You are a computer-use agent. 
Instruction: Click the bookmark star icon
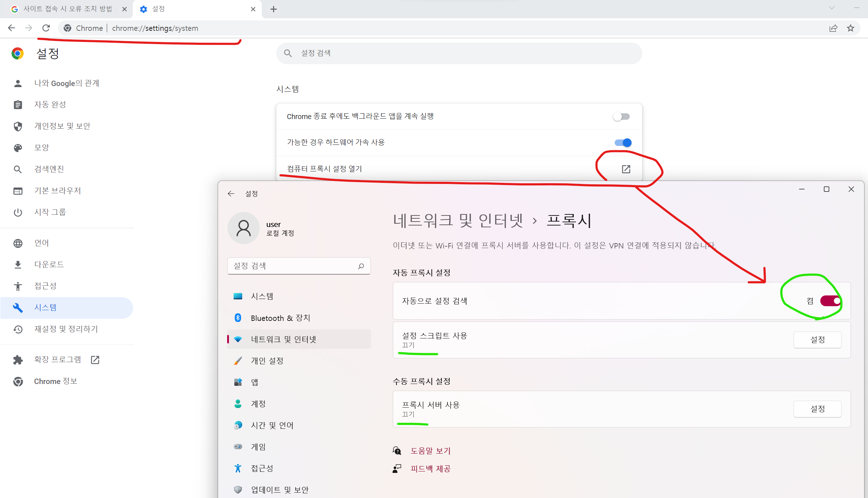tap(850, 28)
